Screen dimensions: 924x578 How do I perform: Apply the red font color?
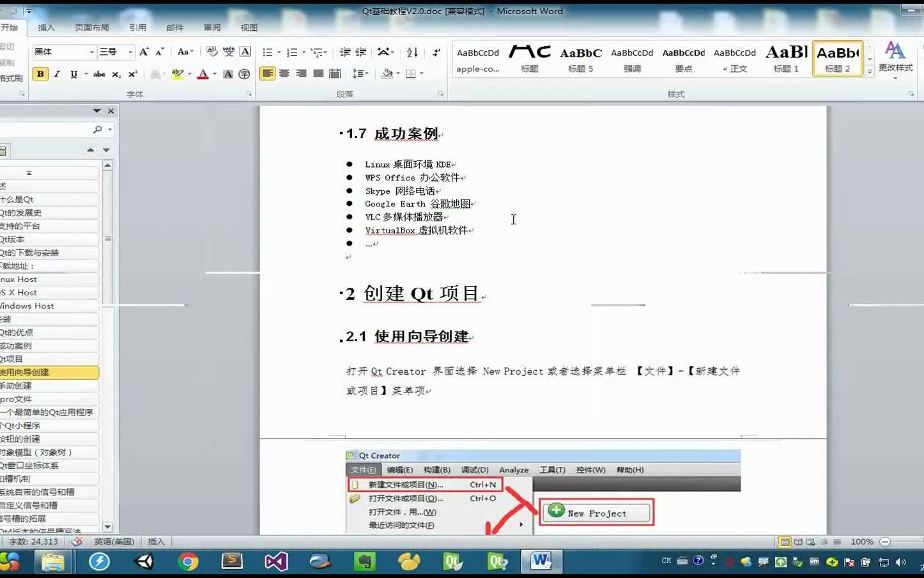tap(203, 74)
